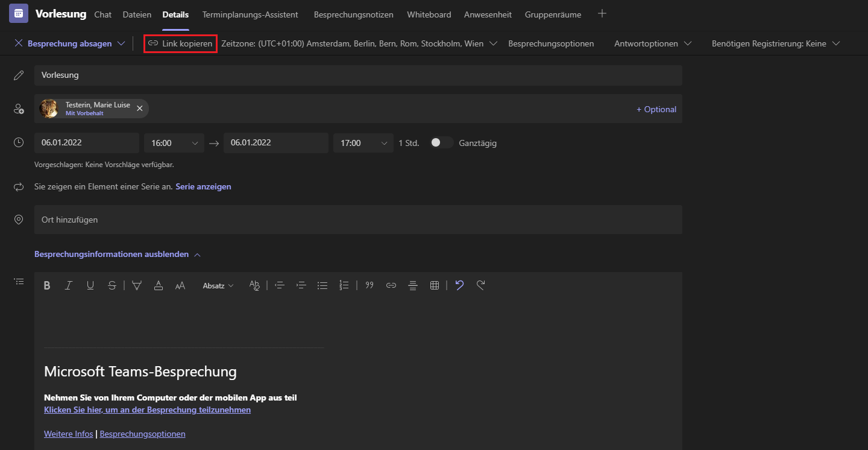The width and height of the screenshot is (868, 450).
Task: Open the Absatz paragraph style dropdown
Action: pos(218,285)
